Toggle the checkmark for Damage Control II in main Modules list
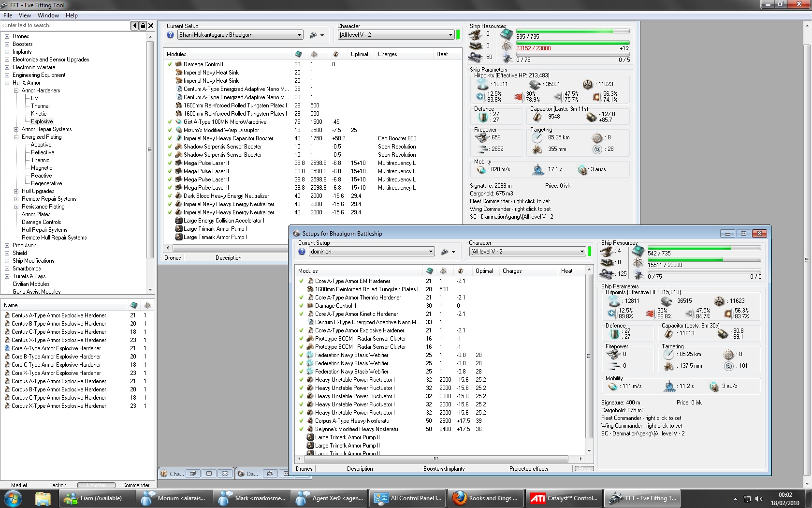This screenshot has height=508, width=812. tap(170, 64)
